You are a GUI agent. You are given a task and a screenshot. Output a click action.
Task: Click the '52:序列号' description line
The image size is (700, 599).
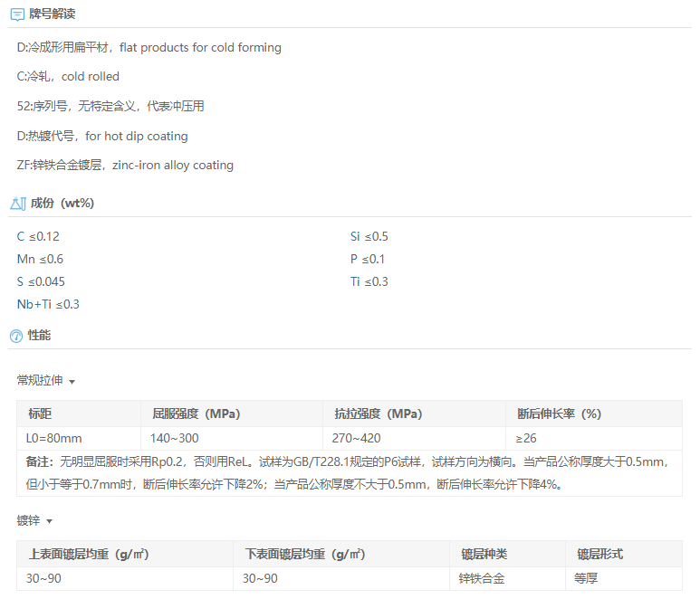[110, 106]
